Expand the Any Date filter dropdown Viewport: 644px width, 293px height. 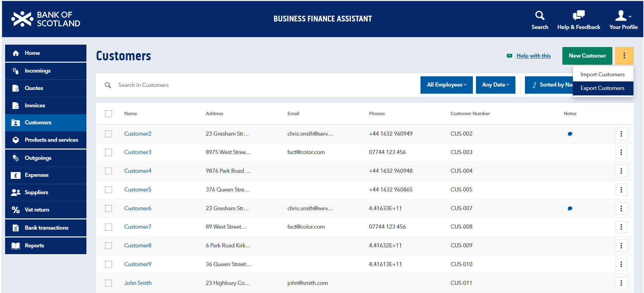point(495,85)
